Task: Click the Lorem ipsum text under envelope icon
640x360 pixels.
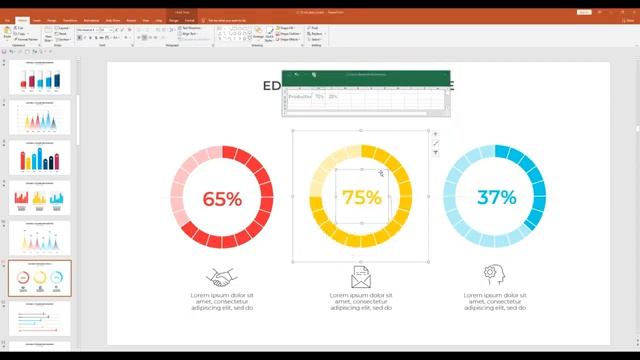Action: pyautogui.click(x=361, y=301)
